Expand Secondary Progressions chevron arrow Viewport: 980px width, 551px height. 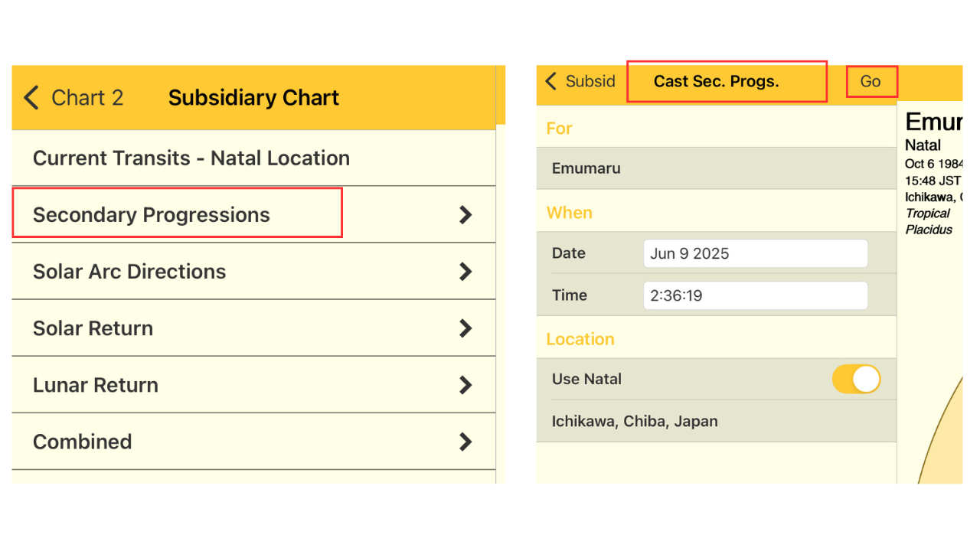pos(465,215)
